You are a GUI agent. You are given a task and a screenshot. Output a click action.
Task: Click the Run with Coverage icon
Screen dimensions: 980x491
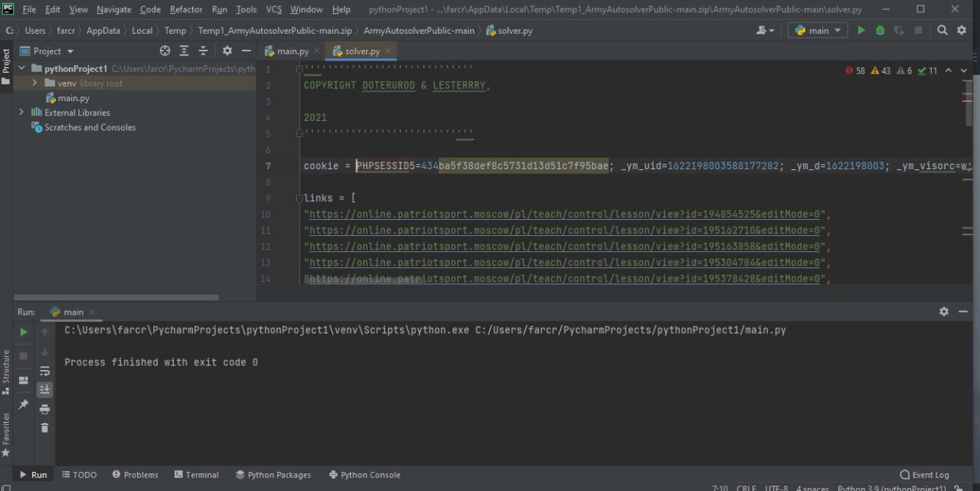[x=899, y=31]
